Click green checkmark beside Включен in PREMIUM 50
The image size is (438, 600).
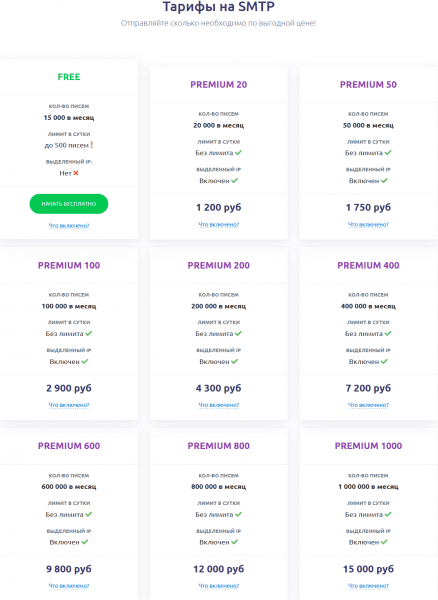(384, 181)
